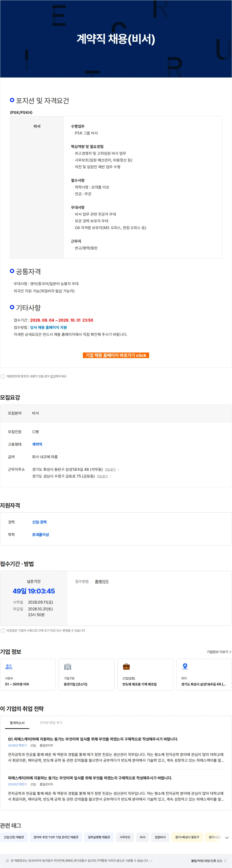Click the 임원비서 tag
Image resolution: width=232 pixels, height=868 pixels.
160,837
